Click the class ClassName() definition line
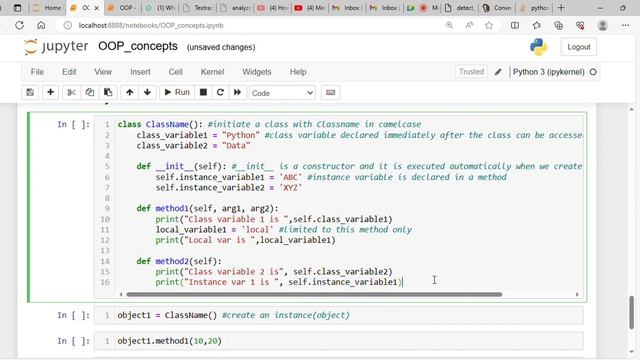640x360 pixels. [x=269, y=124]
